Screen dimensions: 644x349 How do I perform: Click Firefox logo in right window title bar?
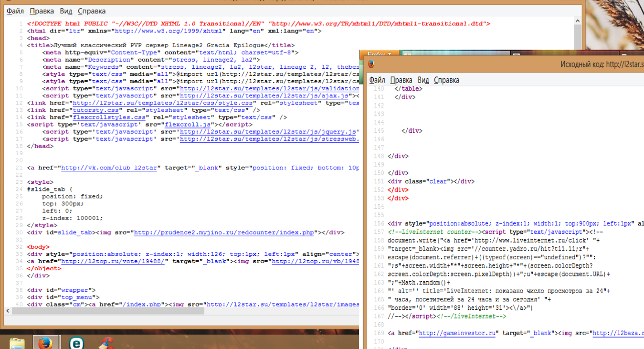[371, 64]
